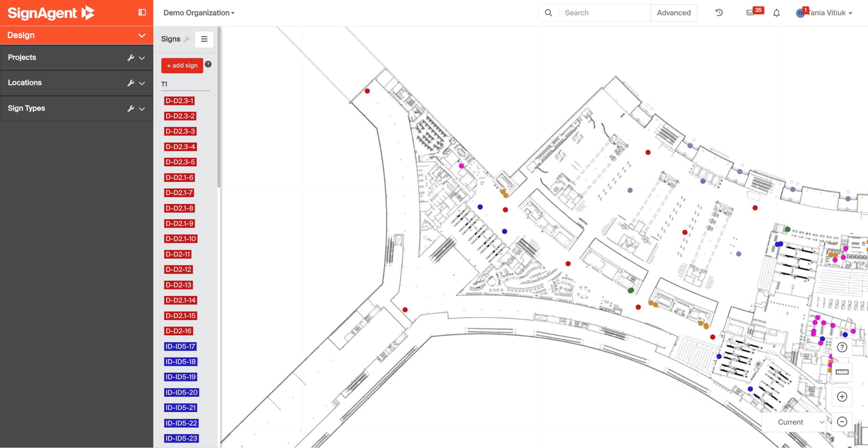The height and width of the screenshot is (448, 868).
Task: Select the D-D2.3-1 red sign label
Action: 179,101
